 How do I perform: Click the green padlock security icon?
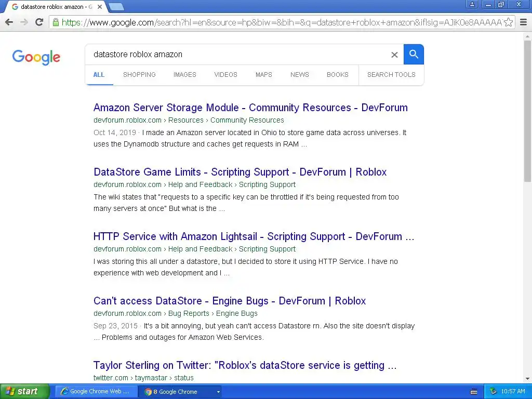tap(56, 22)
